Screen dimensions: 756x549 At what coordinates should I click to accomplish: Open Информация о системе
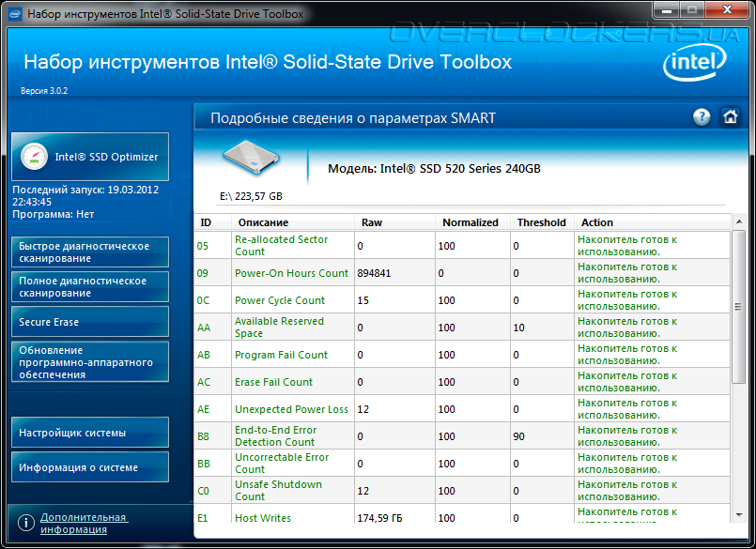coord(90,467)
